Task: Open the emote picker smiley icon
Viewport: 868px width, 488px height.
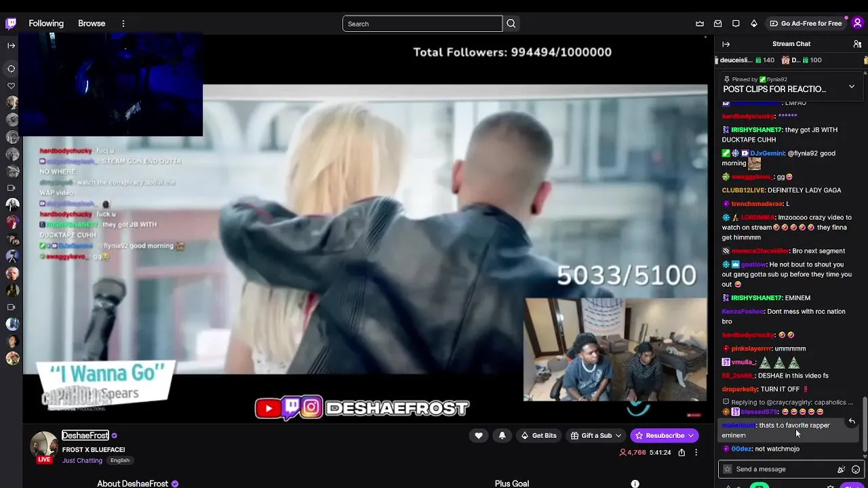Action: (856, 469)
